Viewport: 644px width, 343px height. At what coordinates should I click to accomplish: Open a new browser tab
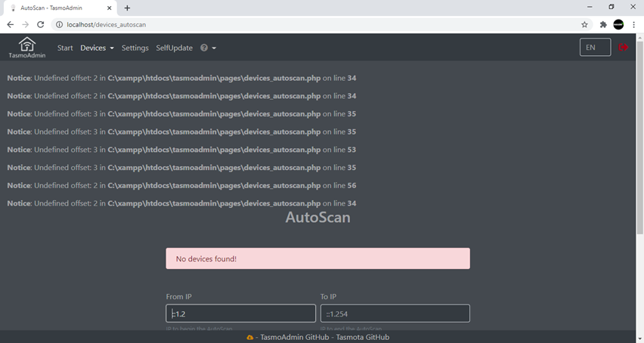(x=127, y=8)
